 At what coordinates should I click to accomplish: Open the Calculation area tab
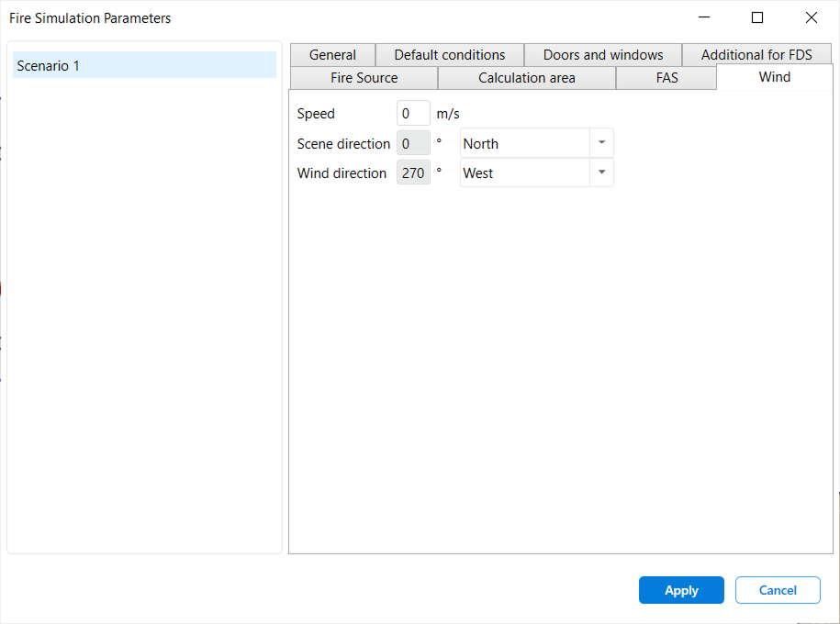tap(527, 78)
